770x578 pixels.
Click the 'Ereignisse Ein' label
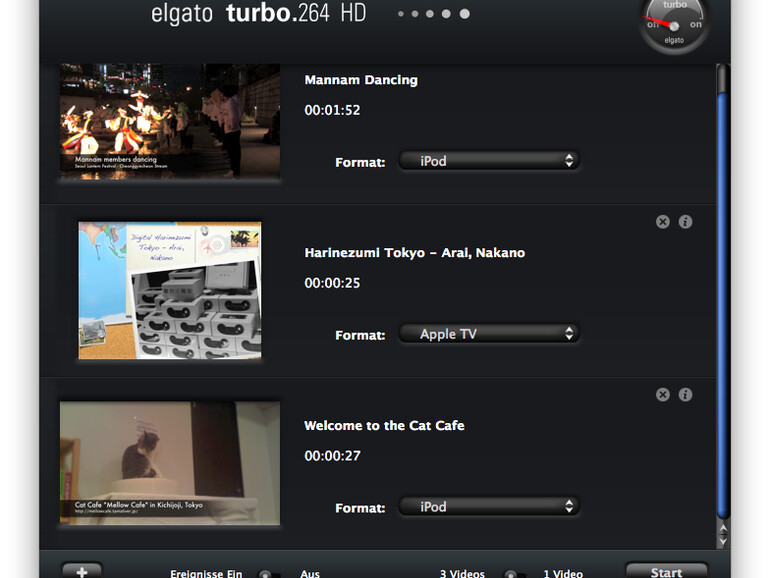(x=206, y=573)
